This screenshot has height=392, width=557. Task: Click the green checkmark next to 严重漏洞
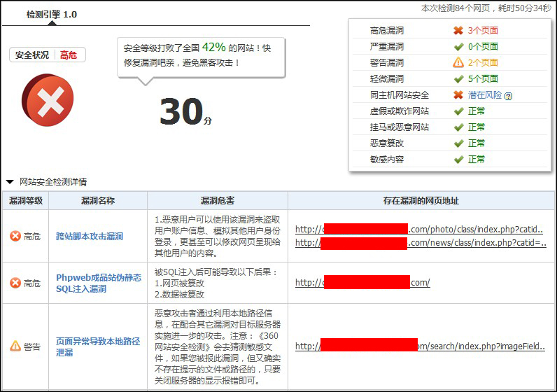point(458,47)
